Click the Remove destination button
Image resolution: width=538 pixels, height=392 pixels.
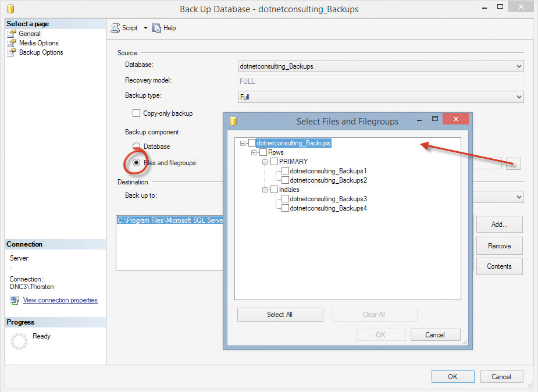point(499,245)
